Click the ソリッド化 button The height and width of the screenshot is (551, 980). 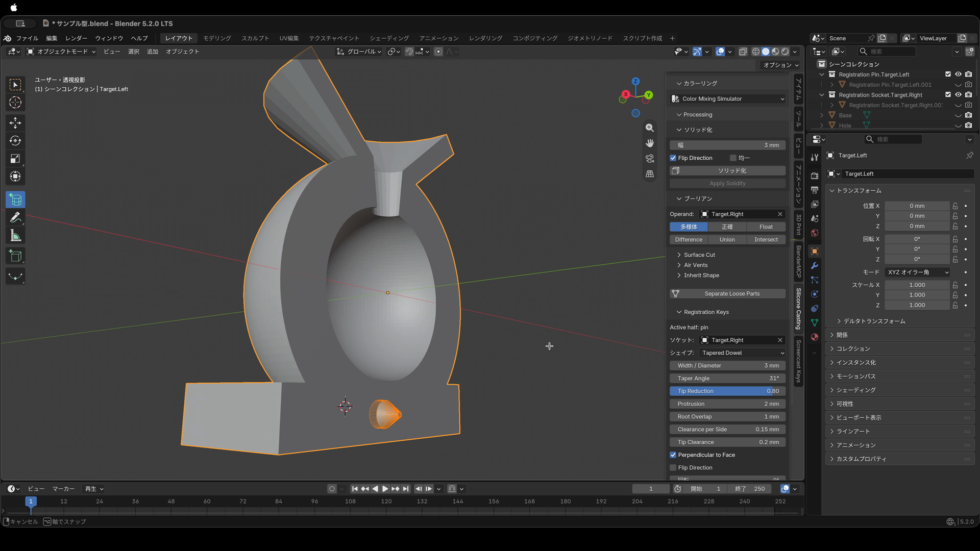coord(728,171)
